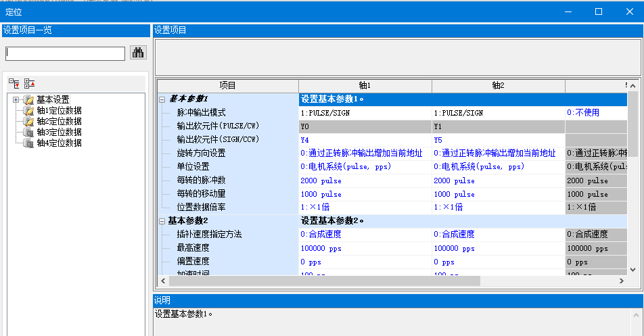The width and height of the screenshot is (644, 336).
Task: Select 轴2 单位设置 cell
Action: click(497, 167)
